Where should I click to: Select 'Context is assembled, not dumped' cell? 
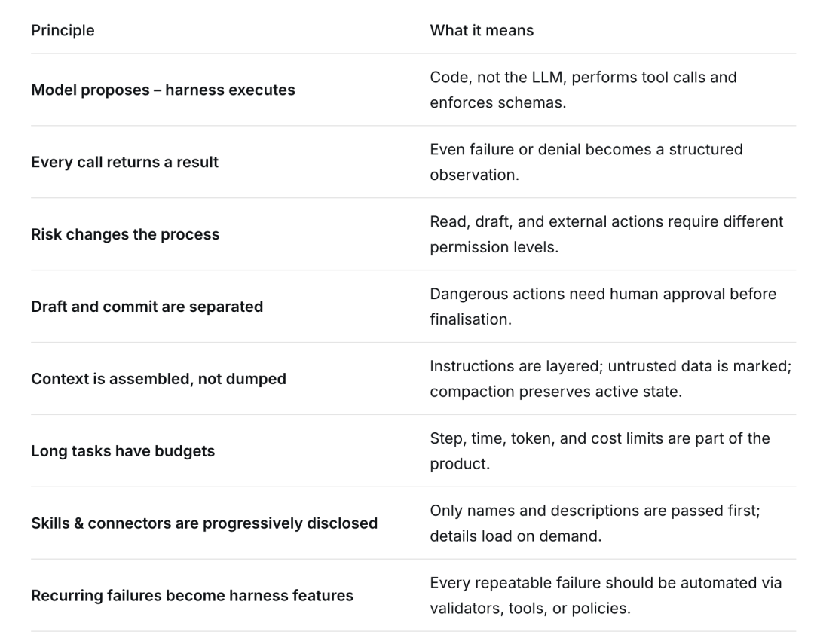(158, 378)
